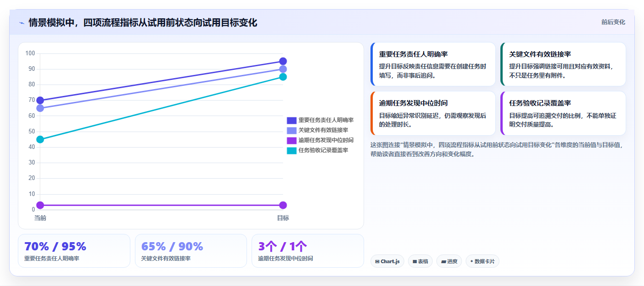Toggle 关键文件有效链接率 legend color box
644x286 pixels.
[x=292, y=130]
